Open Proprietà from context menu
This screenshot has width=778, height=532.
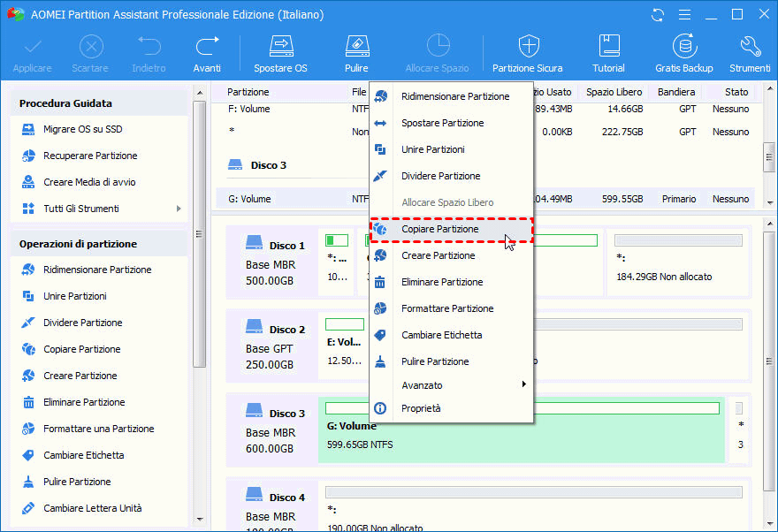452,408
